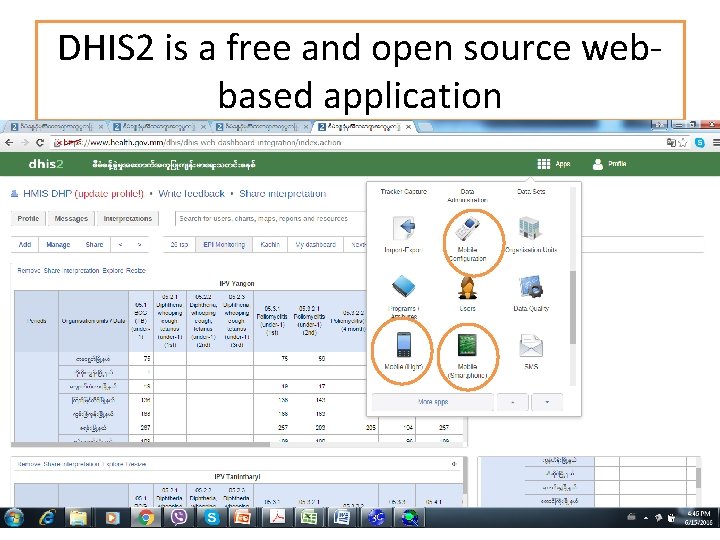Click the Skype extension icon in Chrome
The height and width of the screenshot is (540, 720).
pyautogui.click(x=700, y=143)
